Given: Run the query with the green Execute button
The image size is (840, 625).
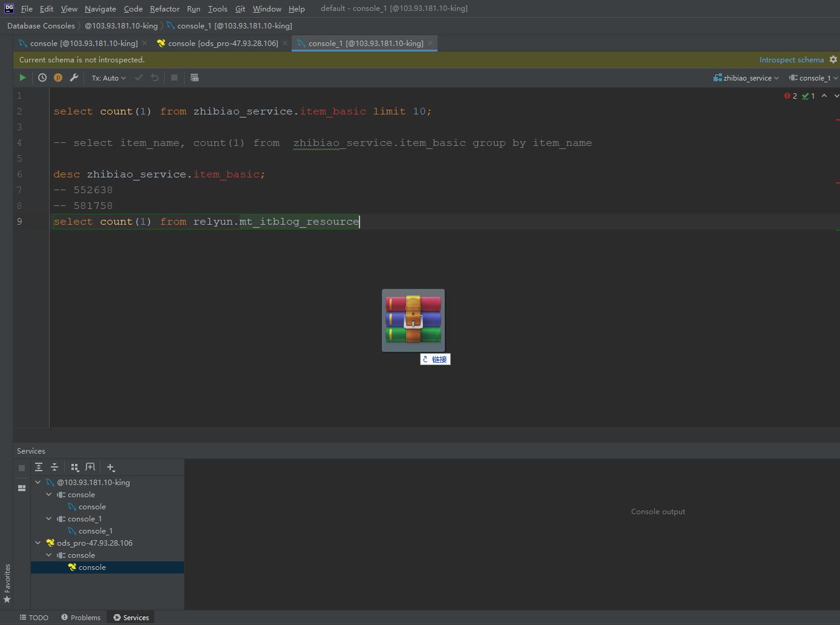Looking at the screenshot, I should coord(22,78).
